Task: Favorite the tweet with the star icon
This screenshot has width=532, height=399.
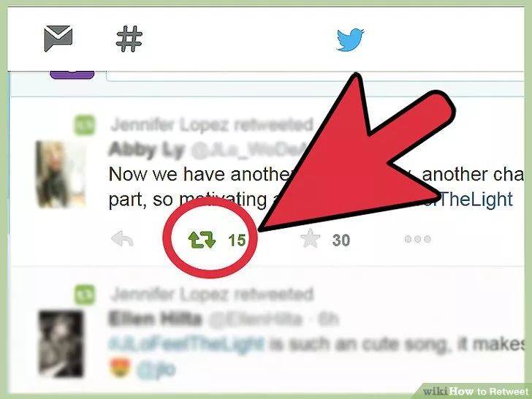Action: pos(310,238)
